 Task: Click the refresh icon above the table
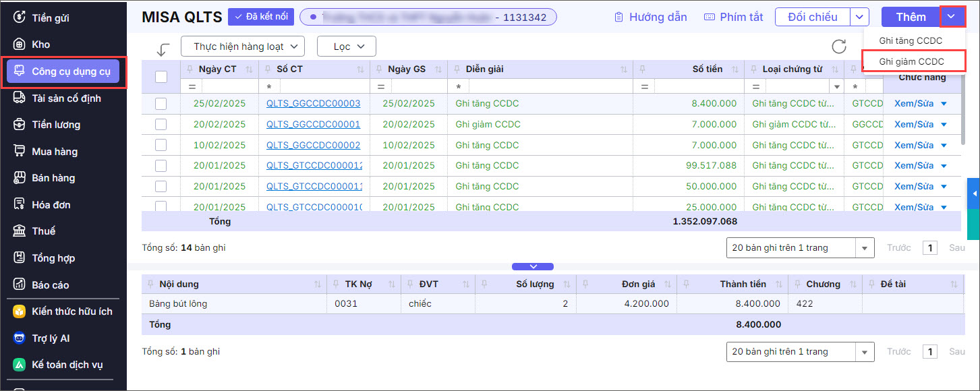tap(838, 47)
